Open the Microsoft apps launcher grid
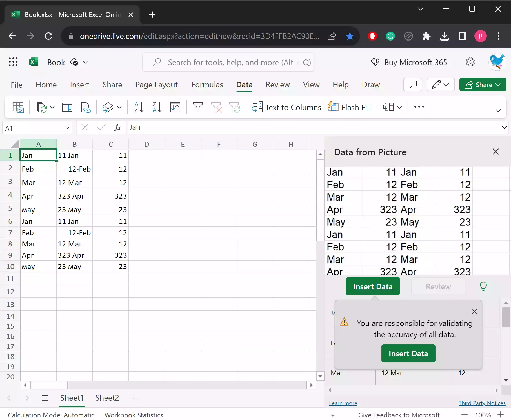This screenshot has height=420, width=511. click(x=13, y=62)
